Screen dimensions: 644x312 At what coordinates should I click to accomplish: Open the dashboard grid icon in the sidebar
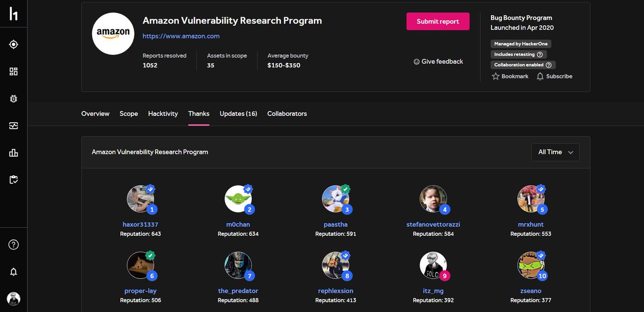[x=13, y=71]
